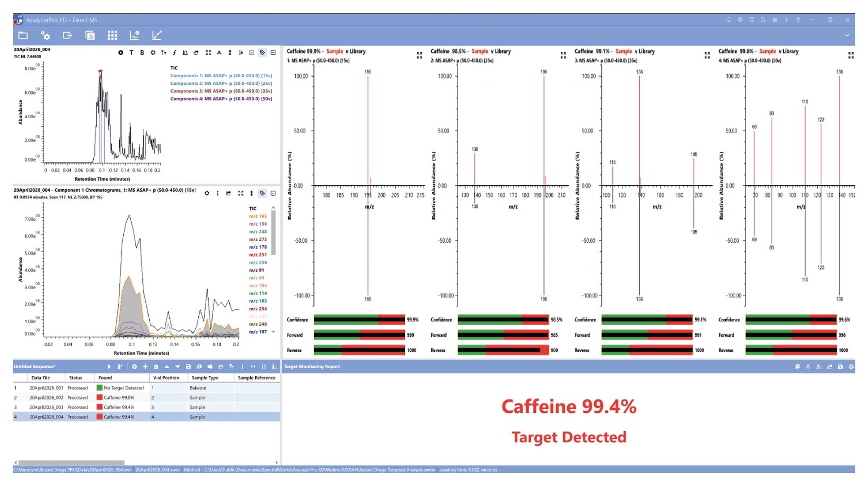Open three-dot menu on Component Chromatograms panel
Viewport: 868px width, 485px height.
point(217,193)
